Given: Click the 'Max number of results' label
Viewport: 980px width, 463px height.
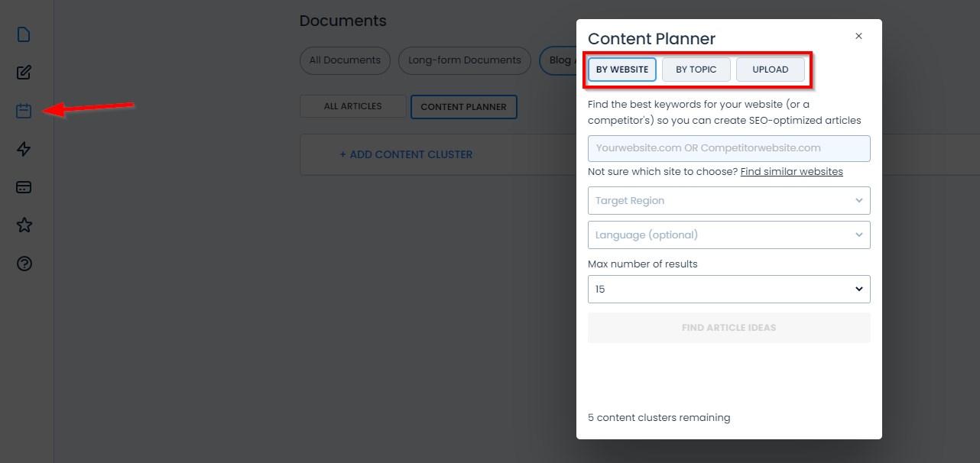Looking at the screenshot, I should tap(643, 264).
